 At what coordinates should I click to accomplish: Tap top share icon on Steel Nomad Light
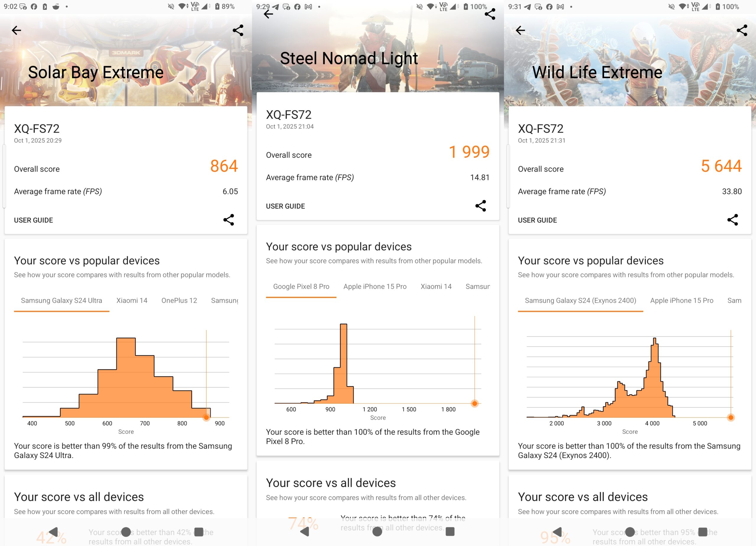click(x=490, y=14)
